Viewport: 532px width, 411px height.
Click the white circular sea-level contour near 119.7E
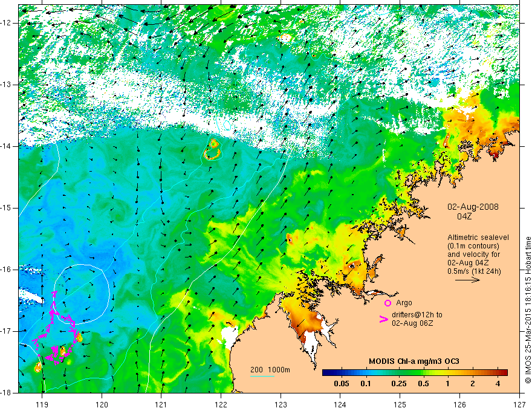(82, 294)
